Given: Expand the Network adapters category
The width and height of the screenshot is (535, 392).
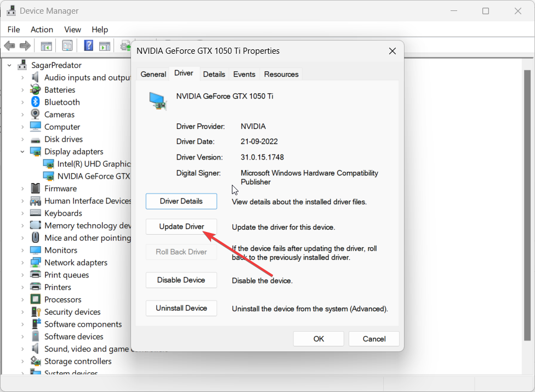Looking at the screenshot, I should pyautogui.click(x=22, y=263).
